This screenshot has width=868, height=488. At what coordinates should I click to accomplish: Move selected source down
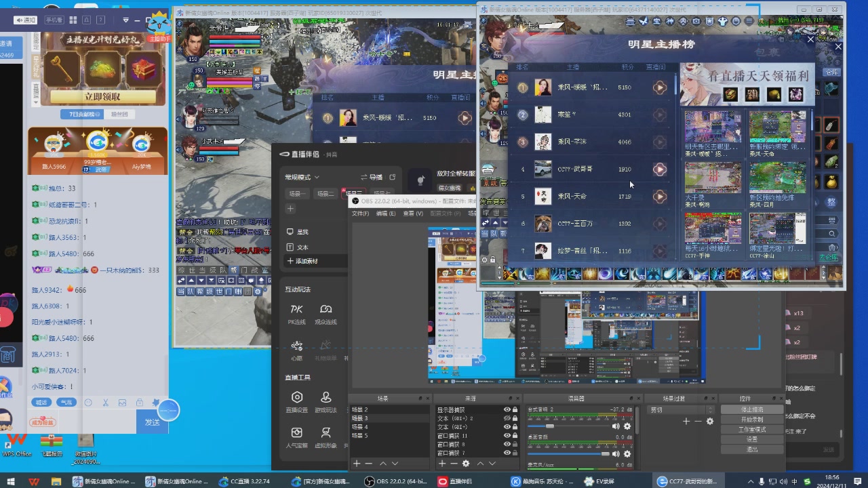(493, 464)
